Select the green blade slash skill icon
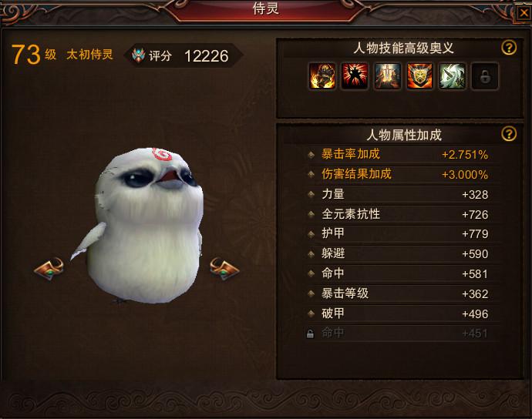Viewport: 532px width, 419px height. [x=453, y=76]
